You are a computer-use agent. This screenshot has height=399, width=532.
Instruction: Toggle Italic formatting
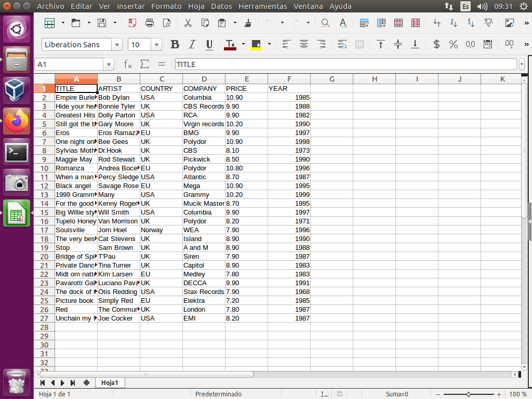point(192,45)
